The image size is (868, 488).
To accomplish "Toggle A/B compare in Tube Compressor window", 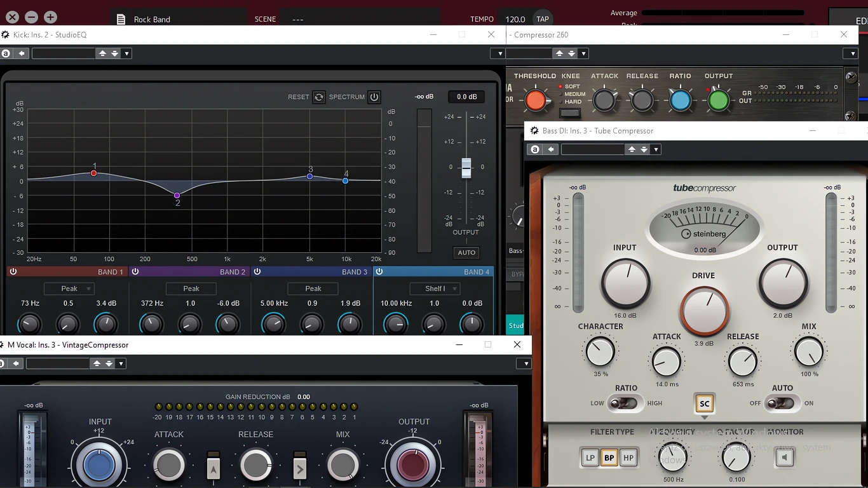I will click(x=535, y=149).
